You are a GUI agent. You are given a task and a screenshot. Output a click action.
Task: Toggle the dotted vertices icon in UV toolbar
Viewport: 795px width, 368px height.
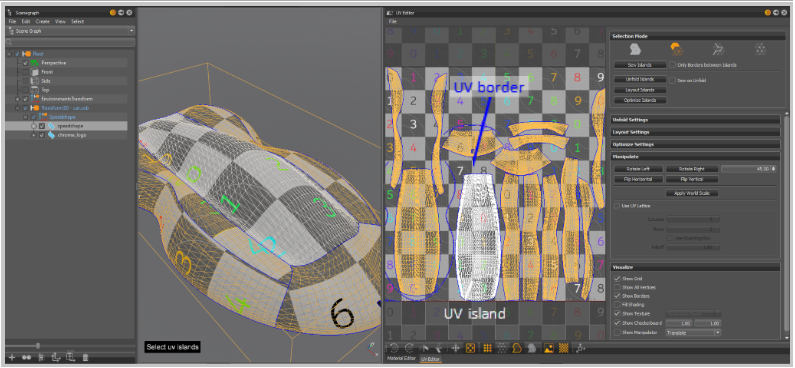[x=502, y=348]
